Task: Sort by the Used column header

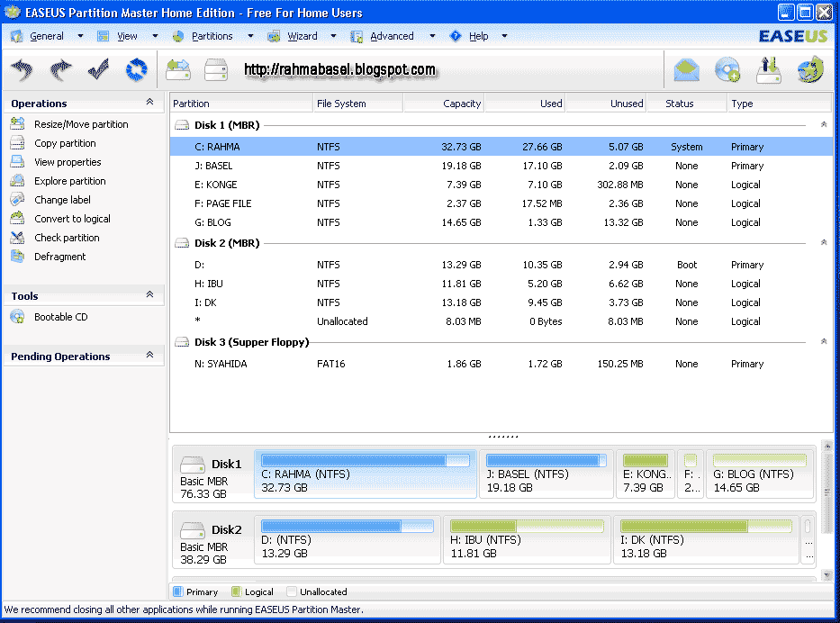Action: 525,104
